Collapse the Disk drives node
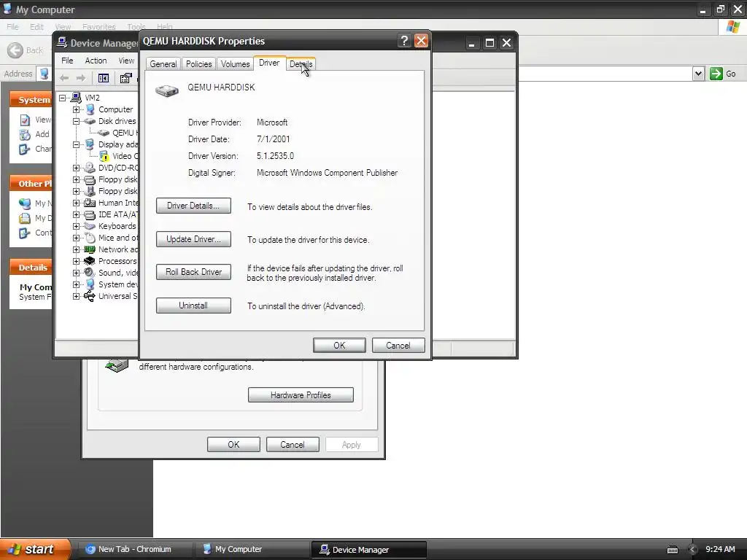Screen dimensions: 747x560 pos(76,122)
